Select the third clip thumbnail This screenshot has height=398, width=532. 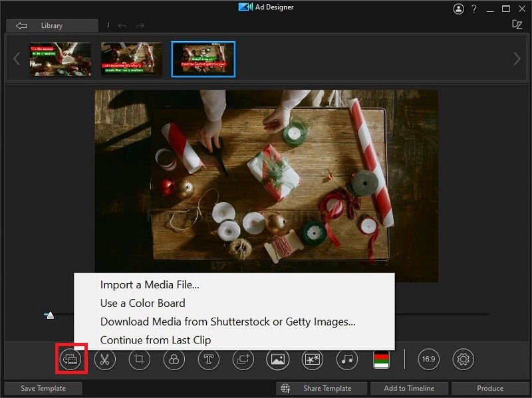[x=203, y=58]
